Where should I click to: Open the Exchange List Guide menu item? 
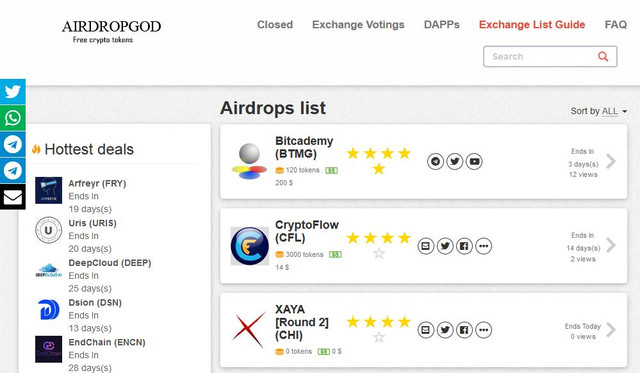point(532,24)
